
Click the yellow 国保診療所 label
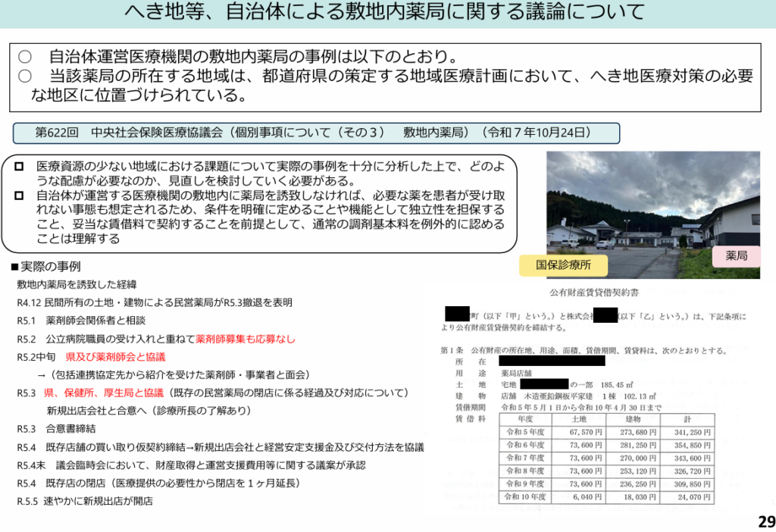(x=563, y=266)
